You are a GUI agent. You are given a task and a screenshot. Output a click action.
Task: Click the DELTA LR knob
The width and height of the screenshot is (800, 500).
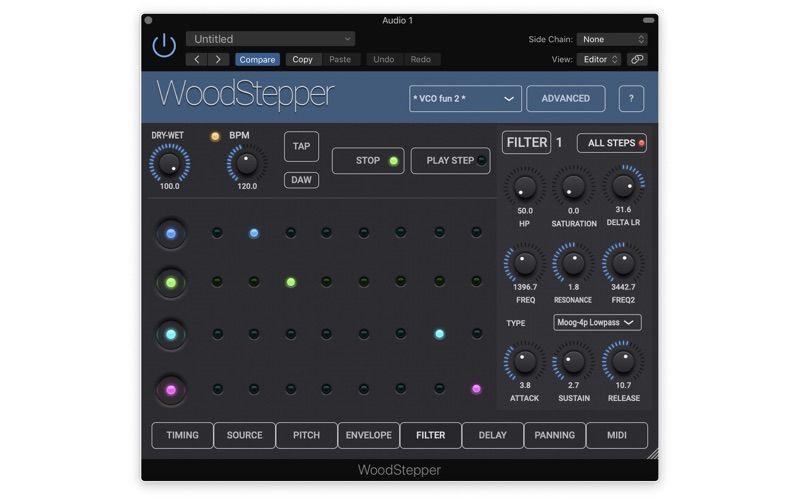pyautogui.click(x=623, y=186)
